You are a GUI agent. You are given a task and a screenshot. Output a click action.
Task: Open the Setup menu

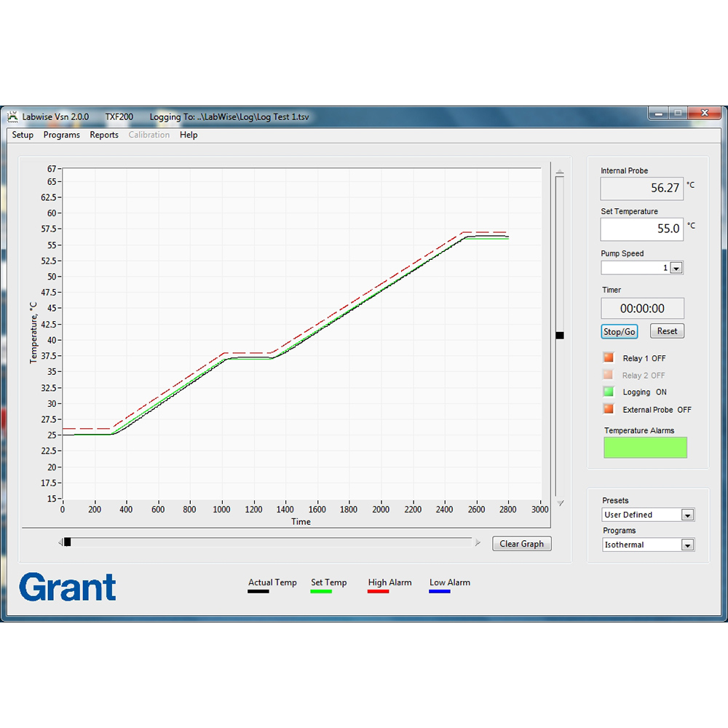(x=23, y=135)
